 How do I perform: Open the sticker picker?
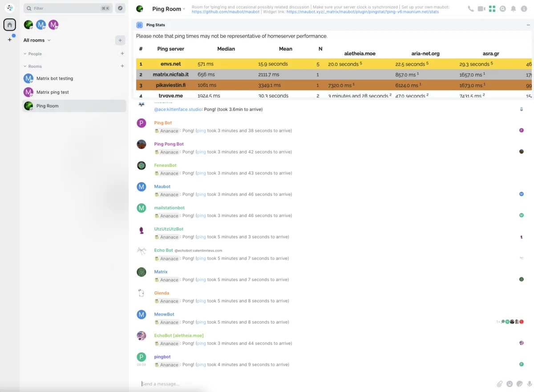click(x=519, y=384)
